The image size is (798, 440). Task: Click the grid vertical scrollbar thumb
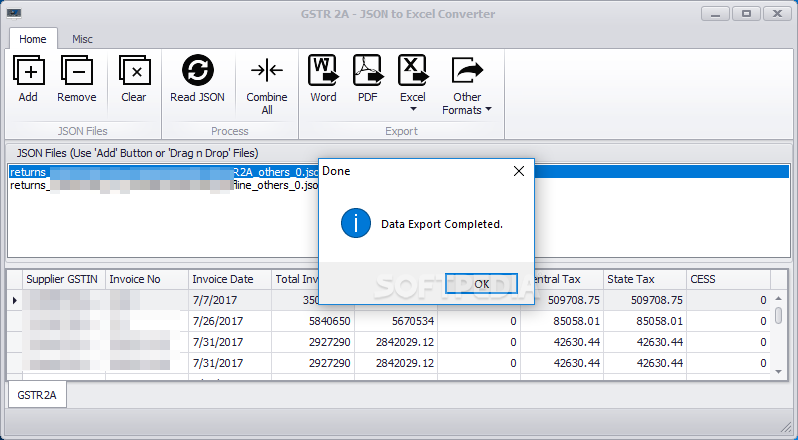pyautogui.click(x=779, y=315)
